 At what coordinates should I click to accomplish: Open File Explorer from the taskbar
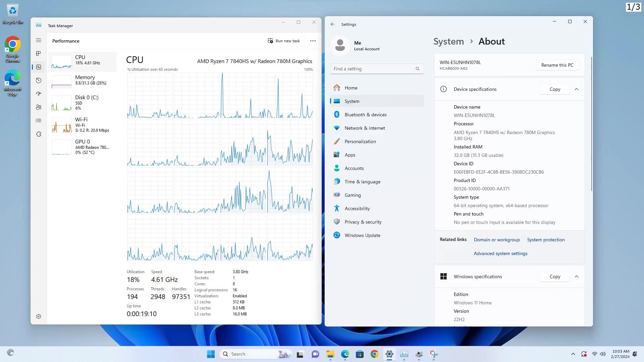coord(330,354)
